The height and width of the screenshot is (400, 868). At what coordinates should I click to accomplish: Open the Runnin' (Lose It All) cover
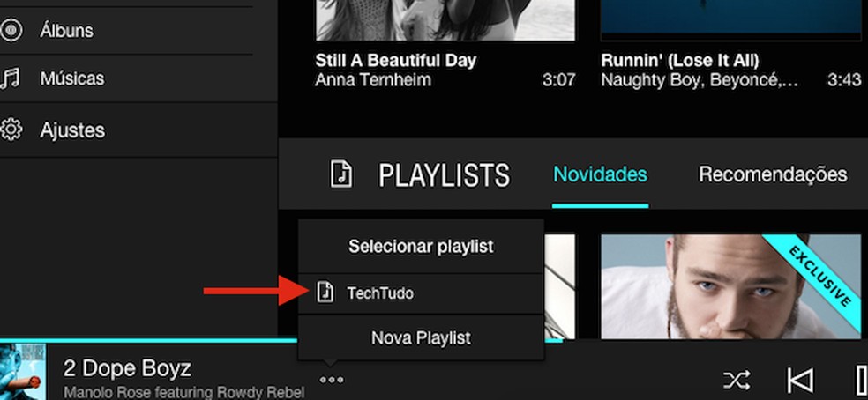730,20
